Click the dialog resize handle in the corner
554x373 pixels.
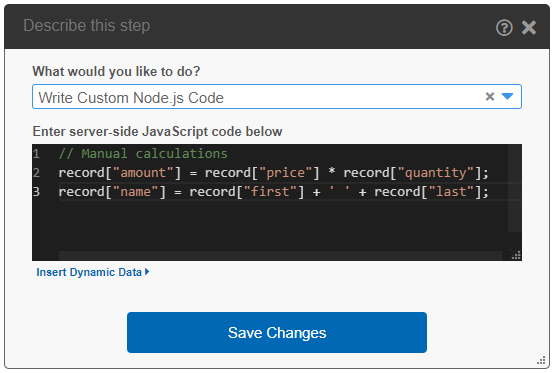(x=541, y=360)
